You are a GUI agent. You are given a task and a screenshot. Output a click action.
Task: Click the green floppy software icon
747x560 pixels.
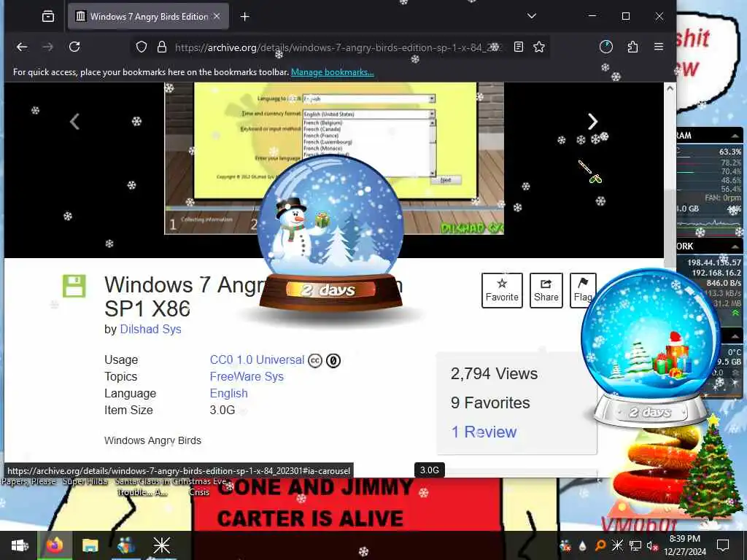74,286
